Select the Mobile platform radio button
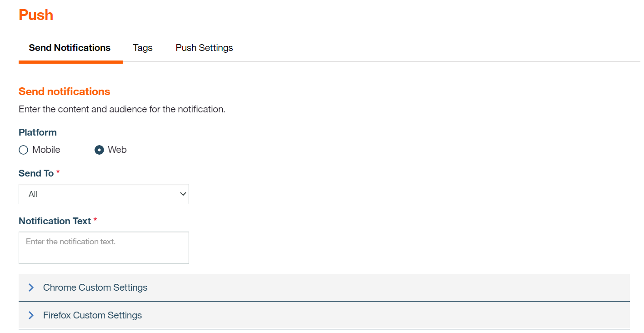The image size is (644, 333). click(23, 150)
